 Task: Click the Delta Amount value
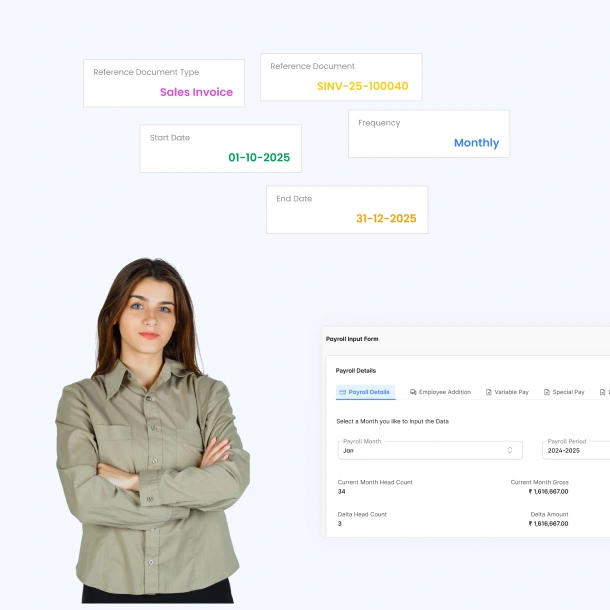click(x=548, y=523)
